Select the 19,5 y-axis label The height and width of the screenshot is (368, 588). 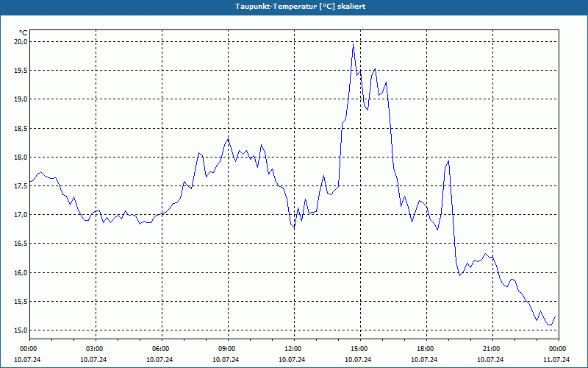21,71
